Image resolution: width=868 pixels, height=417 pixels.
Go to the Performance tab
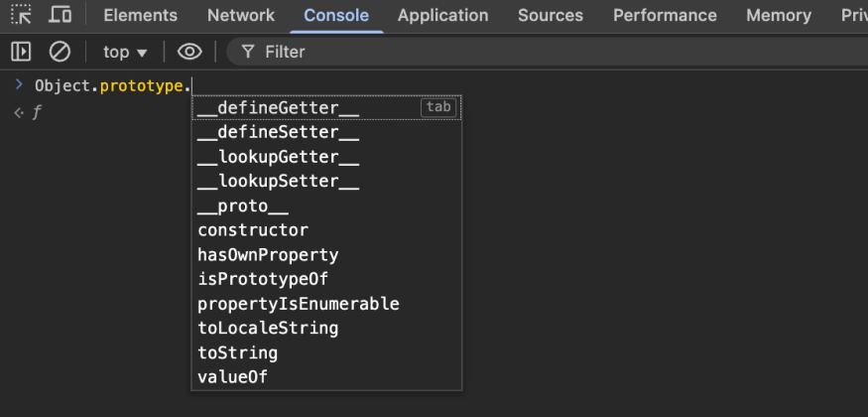pyautogui.click(x=665, y=15)
